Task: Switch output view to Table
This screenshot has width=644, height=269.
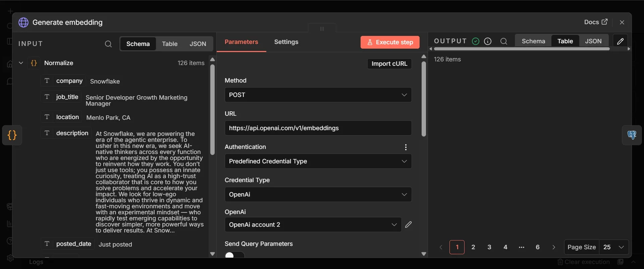Action: pos(565,41)
